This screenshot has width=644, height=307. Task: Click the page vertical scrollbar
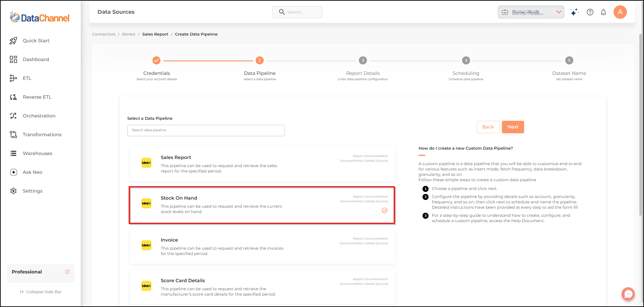point(641,124)
